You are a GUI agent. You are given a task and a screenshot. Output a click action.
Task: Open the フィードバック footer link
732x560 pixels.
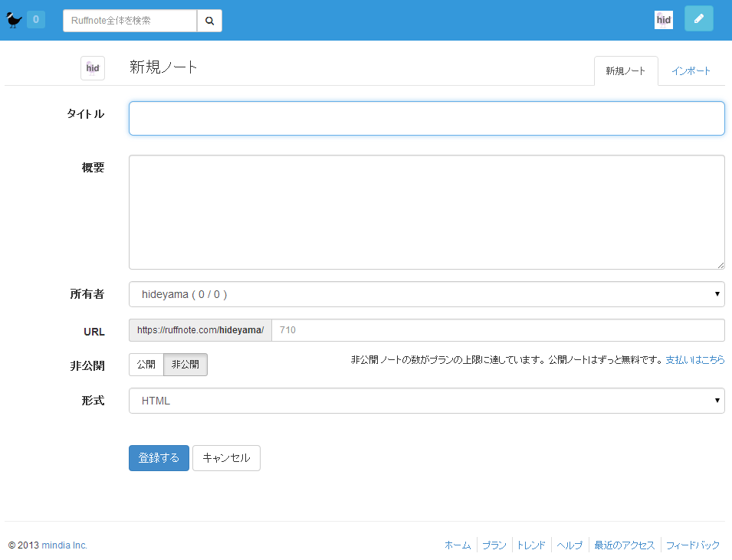click(x=692, y=545)
